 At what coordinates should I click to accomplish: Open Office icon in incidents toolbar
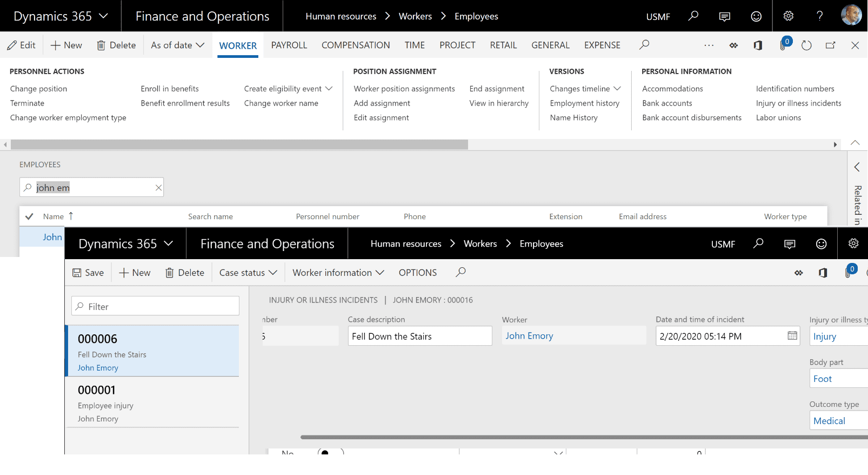tap(823, 273)
